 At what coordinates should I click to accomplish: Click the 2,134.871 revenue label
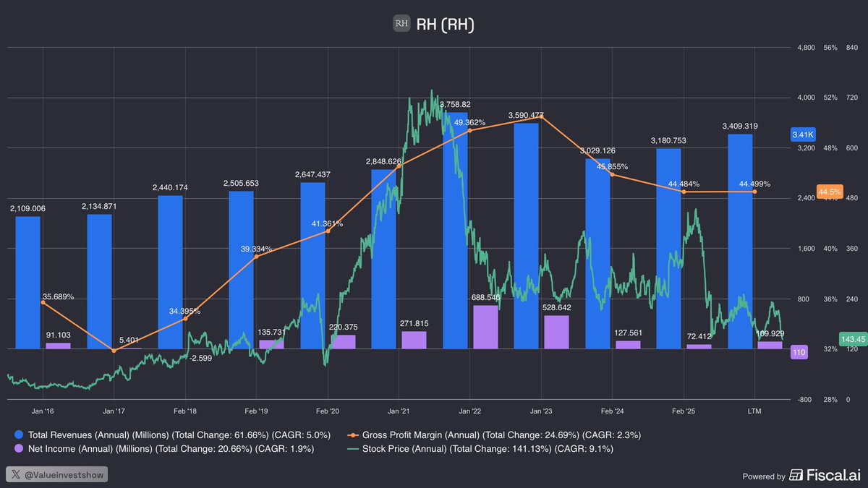pos(99,206)
